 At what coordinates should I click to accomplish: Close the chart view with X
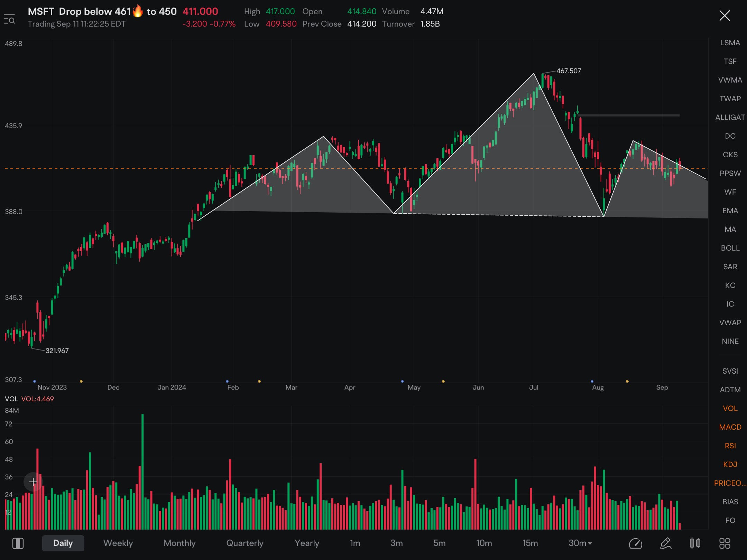[725, 16]
